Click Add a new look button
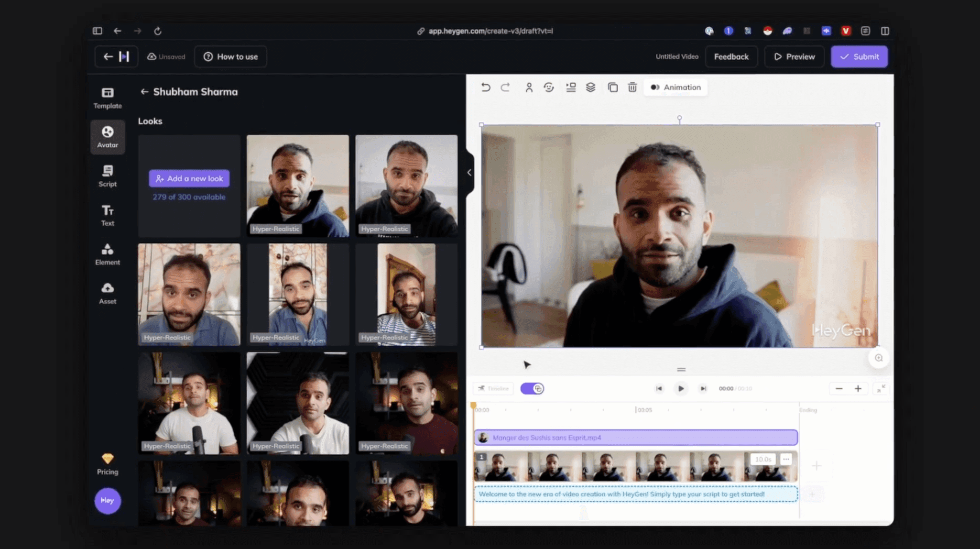Image resolution: width=980 pixels, height=549 pixels. [x=189, y=178]
